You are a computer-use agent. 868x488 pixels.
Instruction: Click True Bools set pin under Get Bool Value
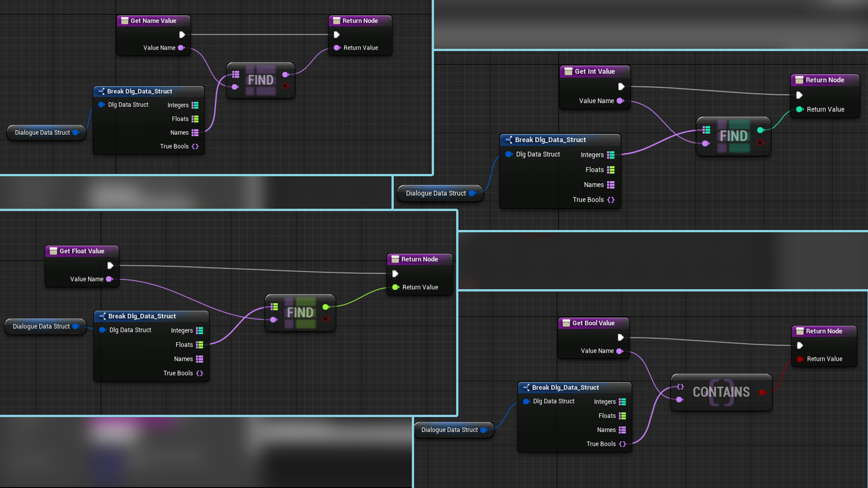pyautogui.click(x=623, y=444)
